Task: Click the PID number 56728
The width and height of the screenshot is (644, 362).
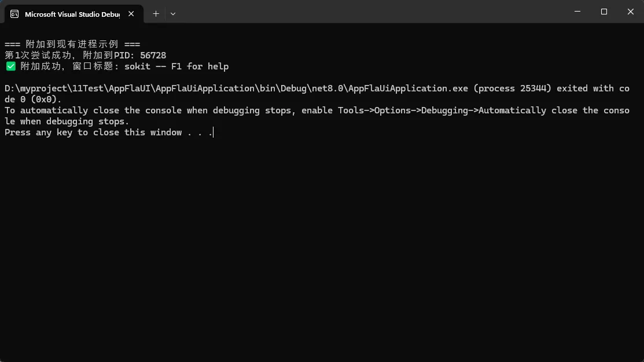Action: click(153, 56)
